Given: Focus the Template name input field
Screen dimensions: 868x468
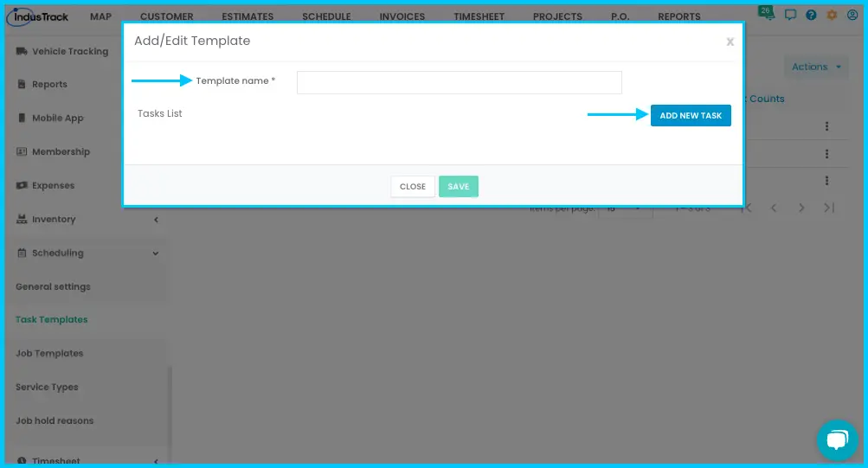Looking at the screenshot, I should tap(460, 82).
